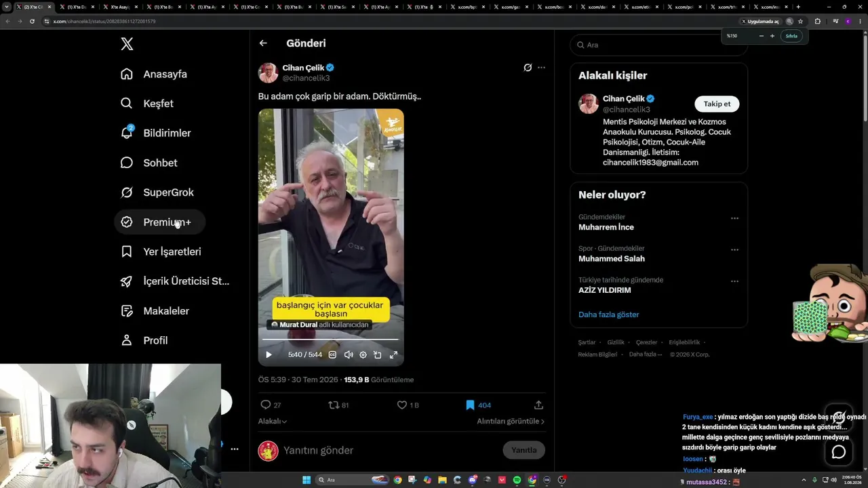Launch SuperGrok from the sidebar
This screenshot has width=868, height=488.
157,192
